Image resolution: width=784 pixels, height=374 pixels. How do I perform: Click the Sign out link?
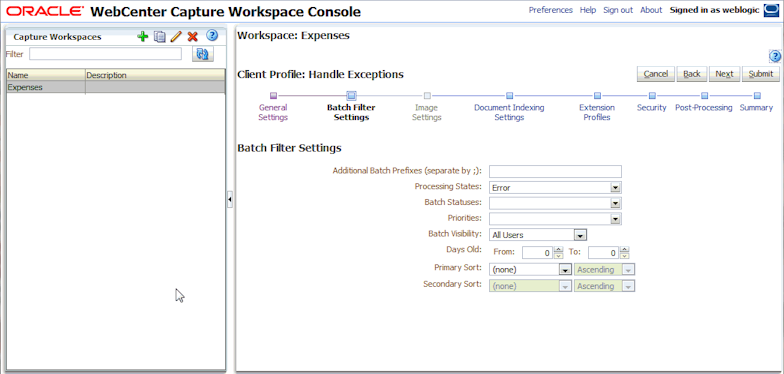pyautogui.click(x=618, y=10)
